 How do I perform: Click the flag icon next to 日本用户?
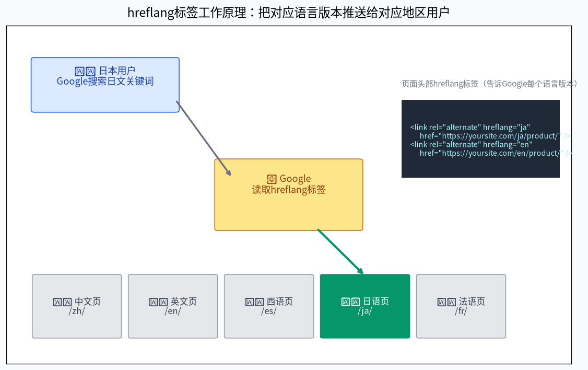coord(85,71)
